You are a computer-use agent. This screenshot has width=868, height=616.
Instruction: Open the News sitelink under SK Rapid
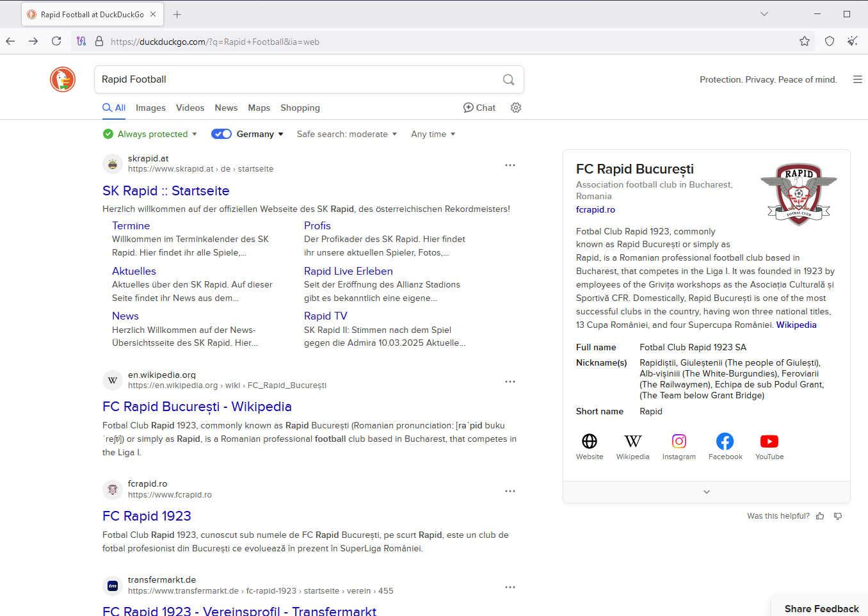click(125, 316)
